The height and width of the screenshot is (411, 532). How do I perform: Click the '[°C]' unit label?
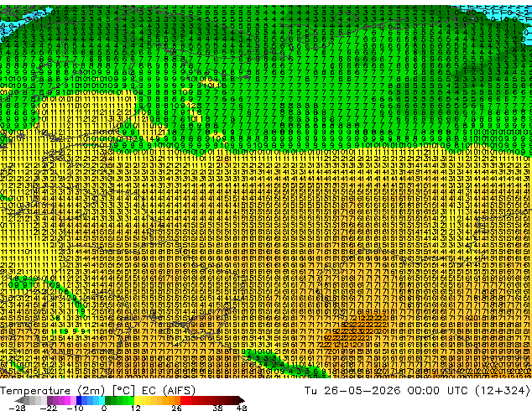click(x=123, y=391)
